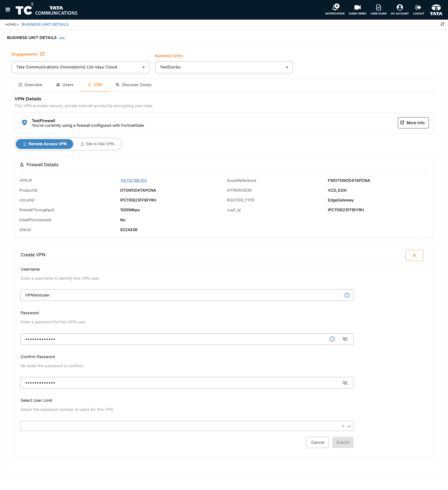Show the Password field characters
Screen dimensions: 448x490
pyautogui.click(x=345, y=339)
